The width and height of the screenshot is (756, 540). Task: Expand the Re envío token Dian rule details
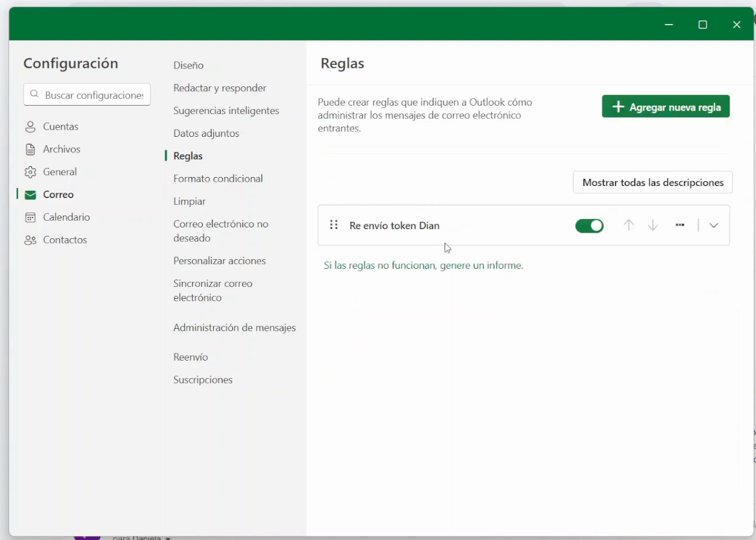tap(713, 226)
